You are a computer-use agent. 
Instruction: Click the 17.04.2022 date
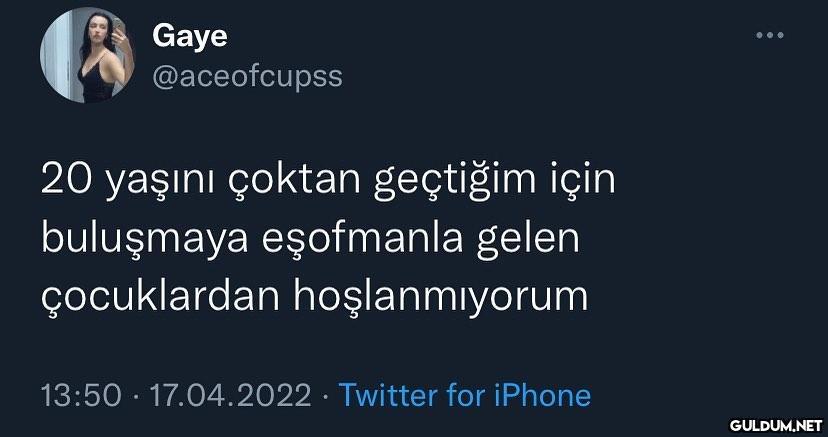click(x=231, y=395)
